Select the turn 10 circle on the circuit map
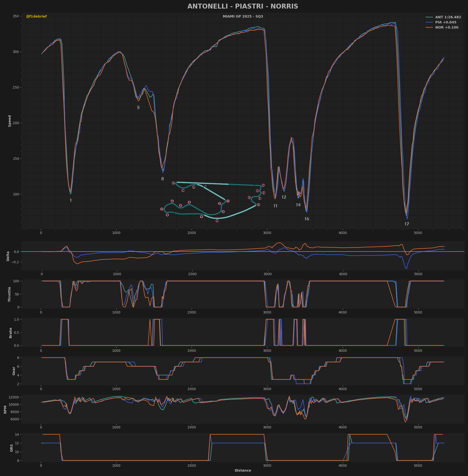 click(x=217, y=221)
